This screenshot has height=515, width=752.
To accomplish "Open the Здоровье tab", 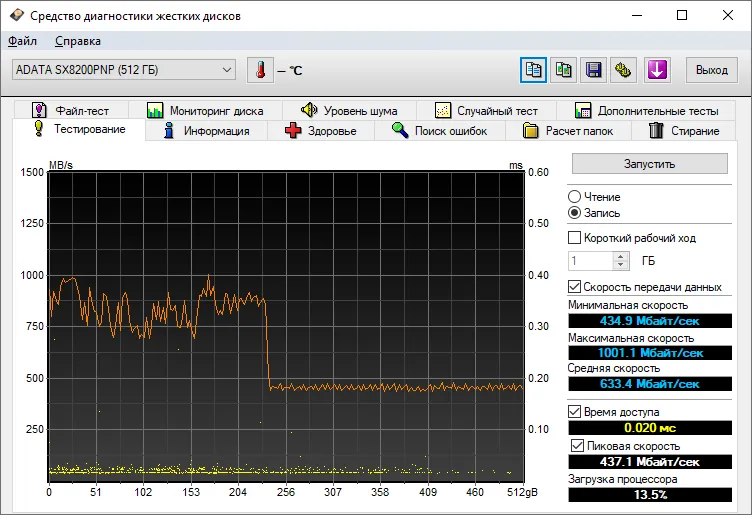I will (x=320, y=130).
